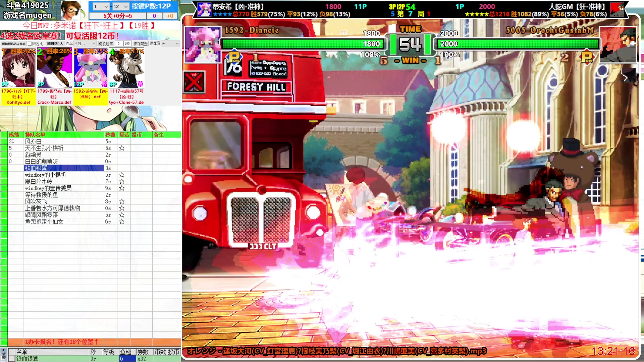Click the 币数 header in bottom table
The width and height of the screenshot is (644, 362).
[x=160, y=352]
